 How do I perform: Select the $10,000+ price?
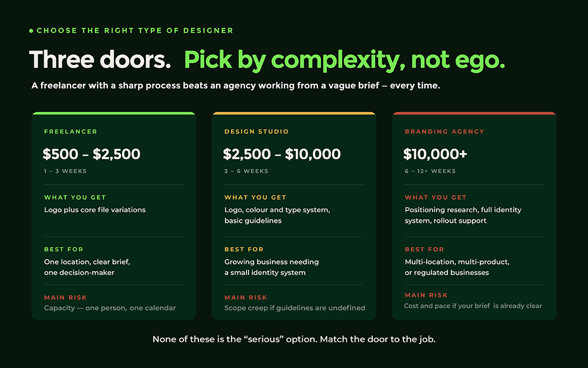tap(435, 154)
